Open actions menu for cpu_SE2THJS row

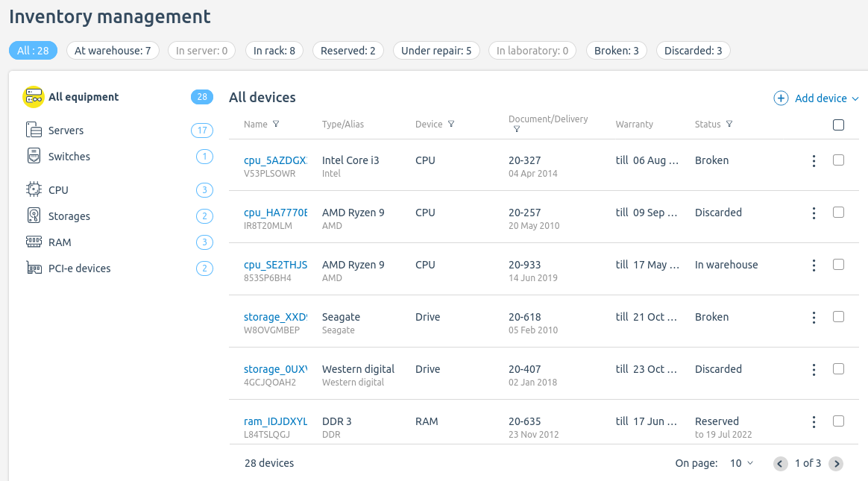click(814, 265)
